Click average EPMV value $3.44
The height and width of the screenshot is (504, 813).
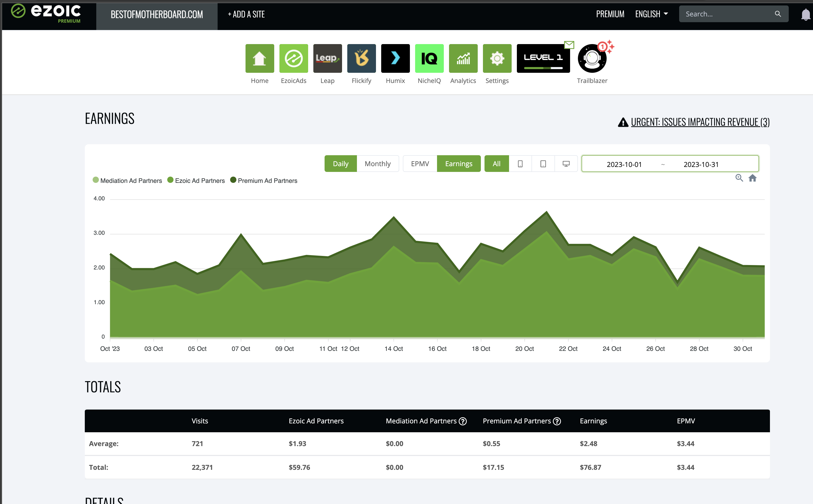coord(685,444)
